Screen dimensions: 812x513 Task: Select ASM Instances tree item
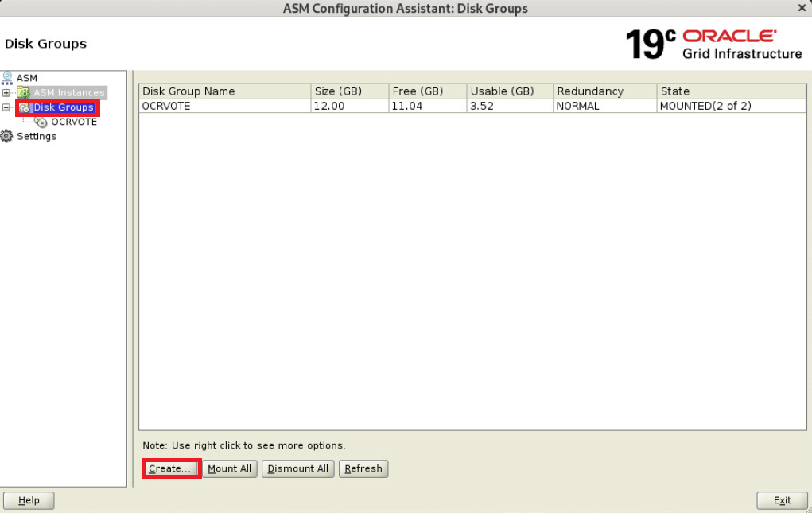click(x=69, y=93)
